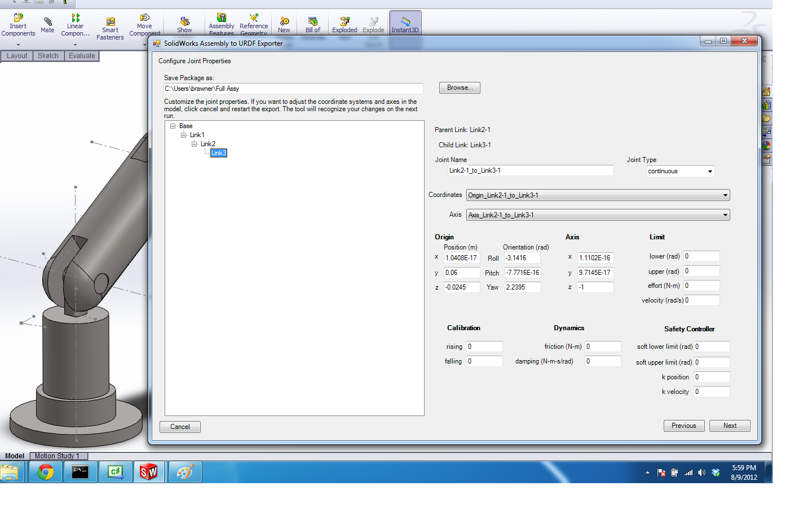
Task: Launch Chrome from the taskbar
Action: coord(46,472)
